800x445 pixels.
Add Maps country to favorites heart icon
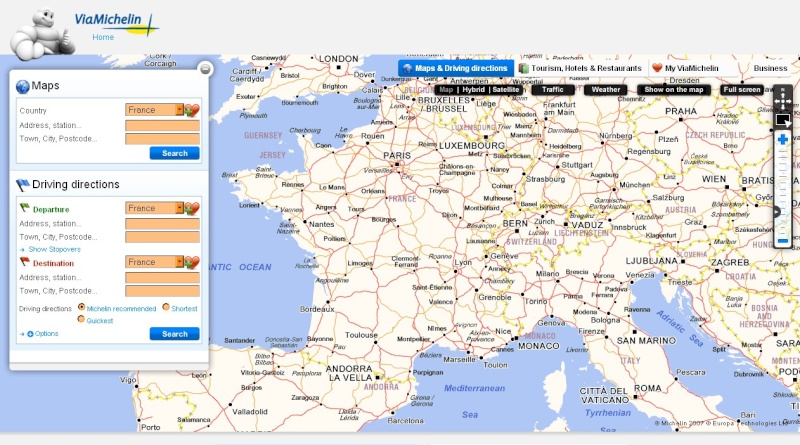tap(192, 110)
